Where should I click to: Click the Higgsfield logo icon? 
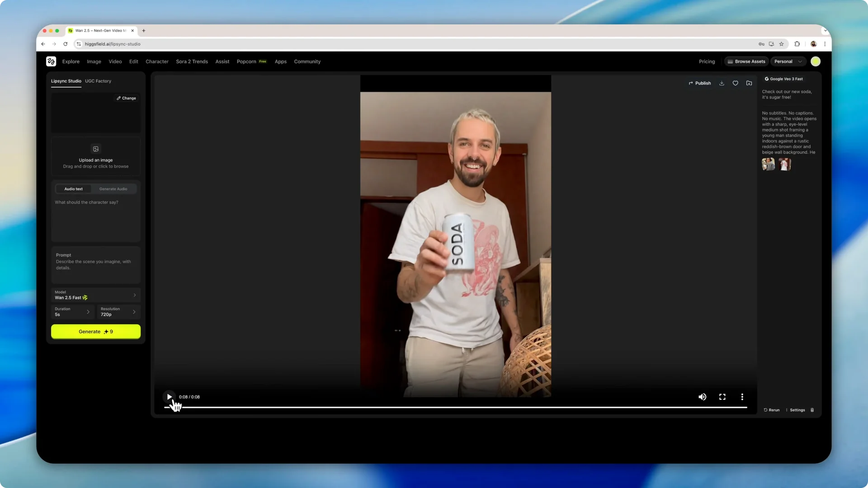point(51,61)
